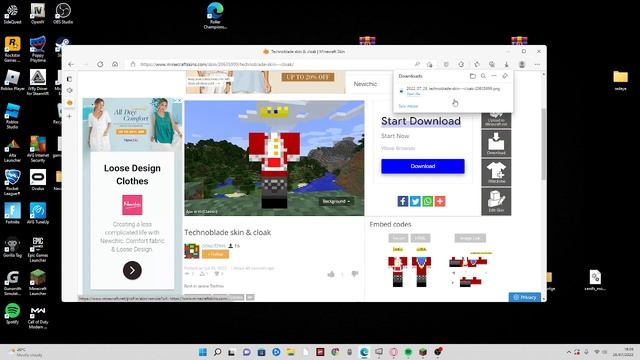Click the Wardrobe t-shirt tile
The height and width of the screenshot is (360, 640).
496,172
